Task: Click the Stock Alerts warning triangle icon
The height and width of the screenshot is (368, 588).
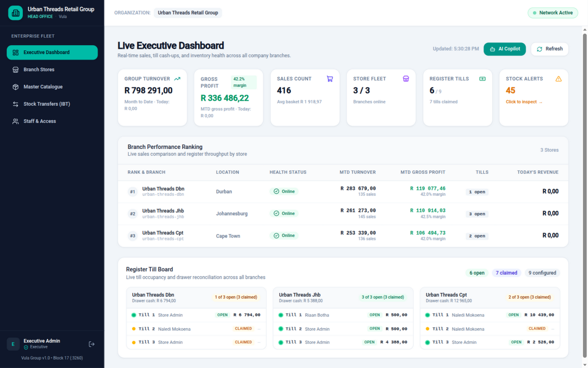Action: [x=559, y=79]
